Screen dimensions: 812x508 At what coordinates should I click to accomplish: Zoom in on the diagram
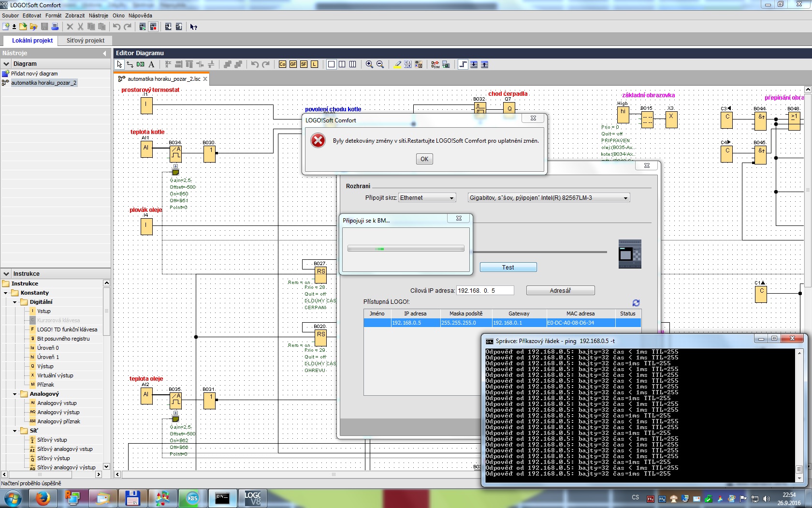point(369,64)
